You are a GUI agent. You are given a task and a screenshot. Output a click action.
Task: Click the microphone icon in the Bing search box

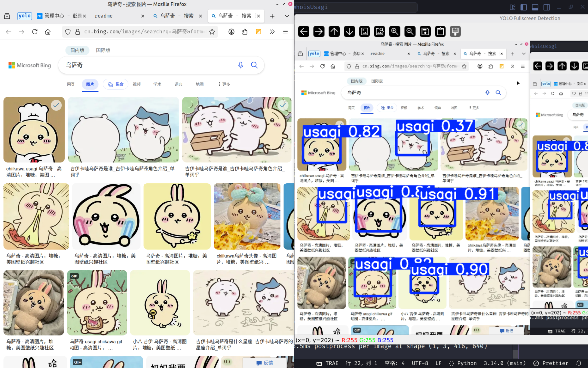241,65
